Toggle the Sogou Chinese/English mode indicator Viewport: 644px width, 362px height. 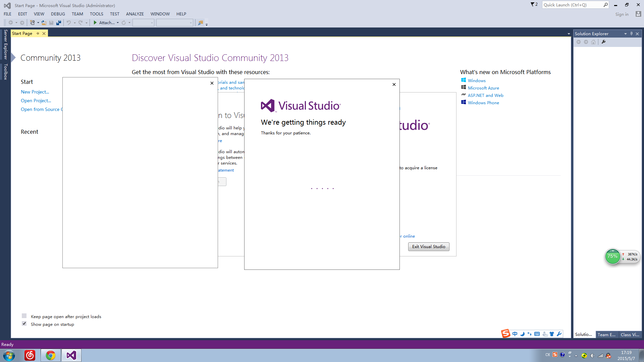pos(515,334)
